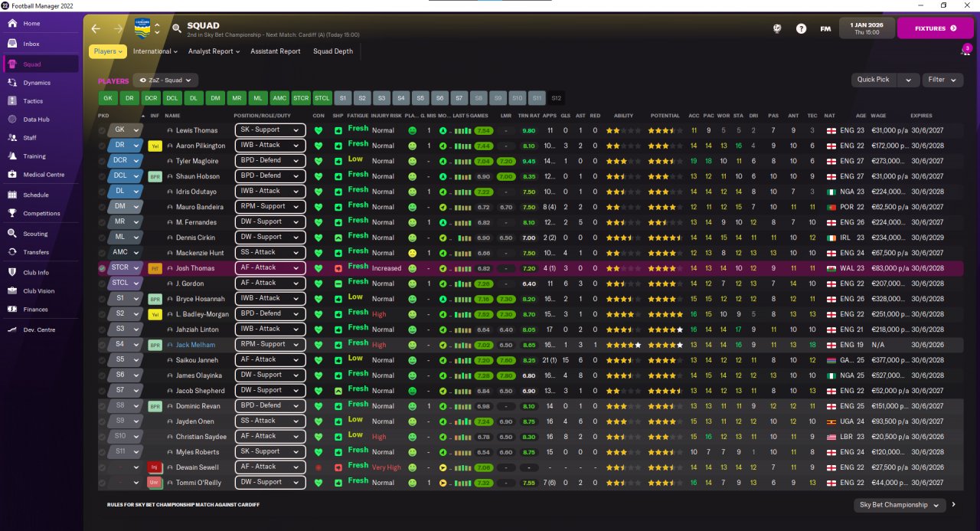This screenshot has width=980, height=531.
Task: Click the Quick Pick button
Action: coord(874,80)
